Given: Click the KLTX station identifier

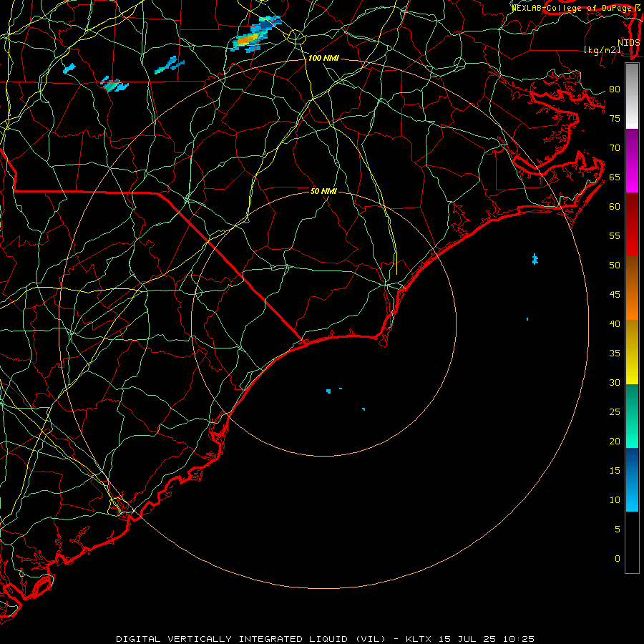Looking at the screenshot, I should click(418, 639).
